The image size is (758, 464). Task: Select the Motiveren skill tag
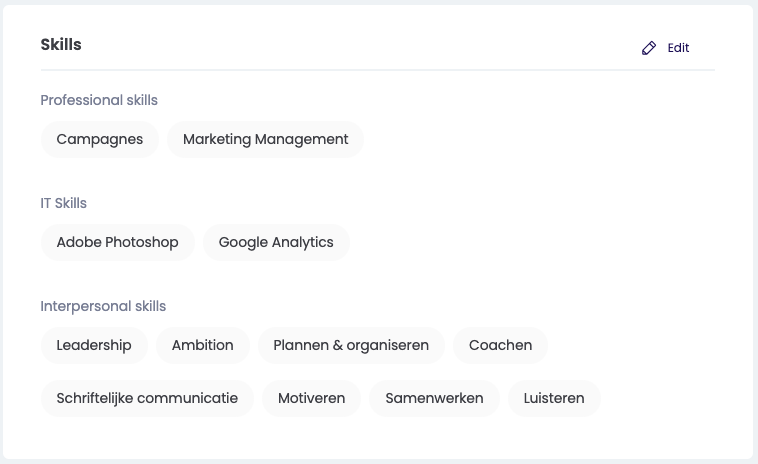coord(311,398)
